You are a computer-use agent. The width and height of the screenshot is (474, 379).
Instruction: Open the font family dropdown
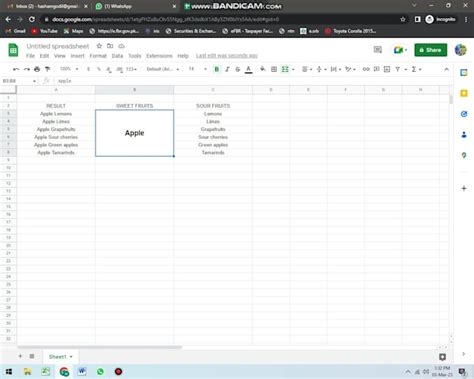[163, 69]
